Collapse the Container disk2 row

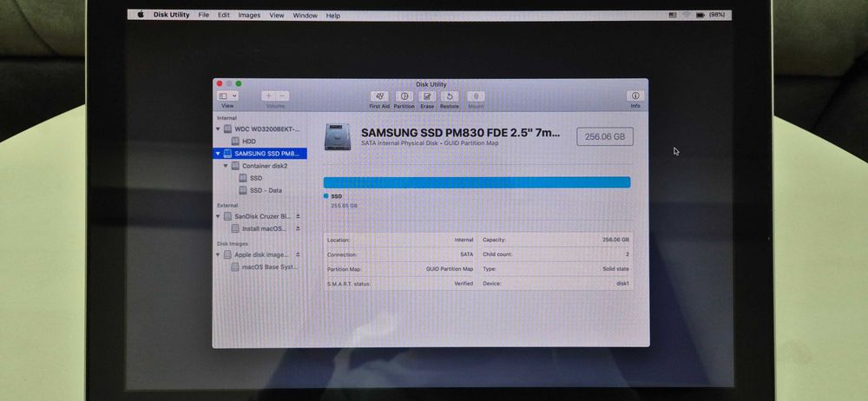pyautogui.click(x=226, y=166)
